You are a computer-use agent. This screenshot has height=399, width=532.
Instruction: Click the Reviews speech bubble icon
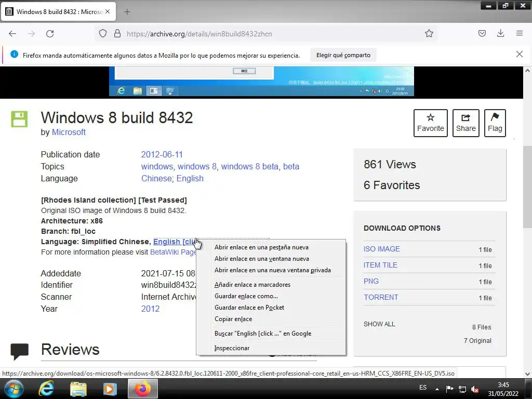[x=19, y=351]
